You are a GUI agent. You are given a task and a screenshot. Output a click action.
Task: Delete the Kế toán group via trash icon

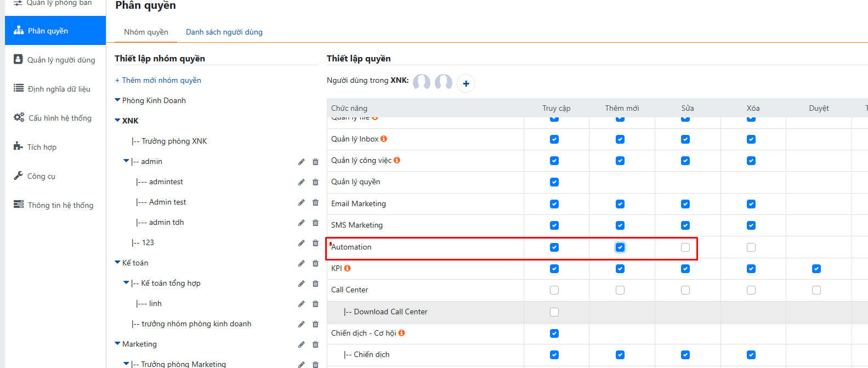click(315, 263)
